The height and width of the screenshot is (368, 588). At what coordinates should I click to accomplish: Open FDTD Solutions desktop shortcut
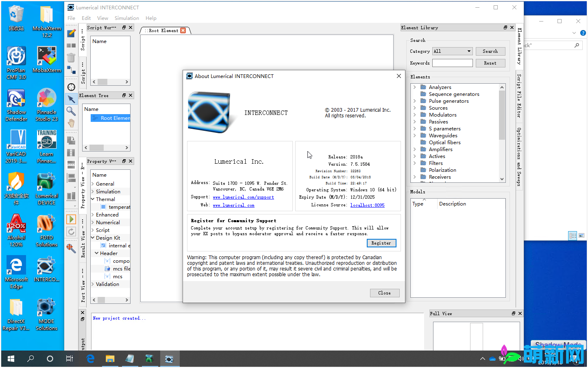[x=46, y=230]
